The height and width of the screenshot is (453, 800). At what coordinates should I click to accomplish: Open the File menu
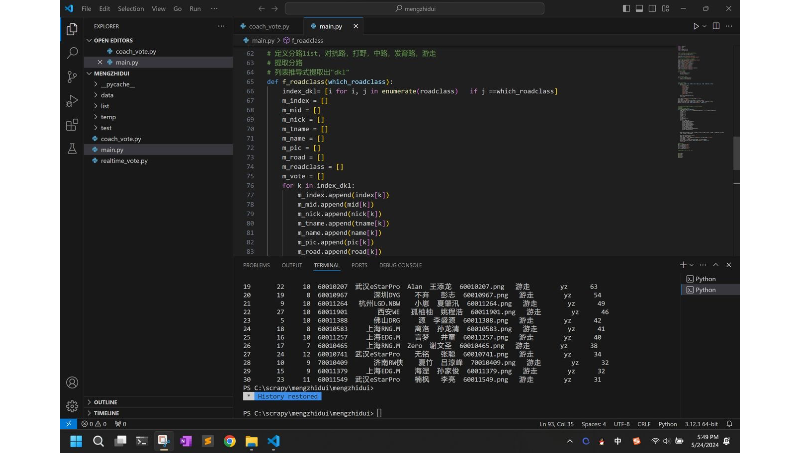pyautogui.click(x=86, y=9)
